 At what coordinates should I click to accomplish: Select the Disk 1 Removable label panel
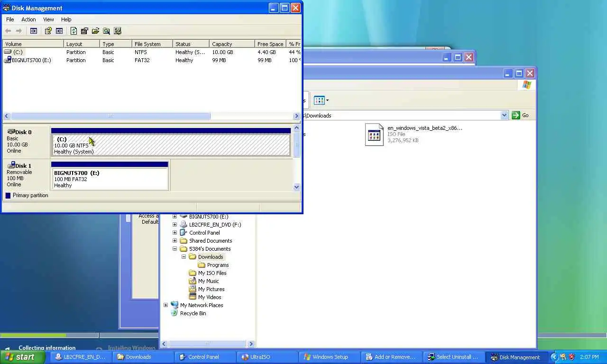(x=26, y=175)
